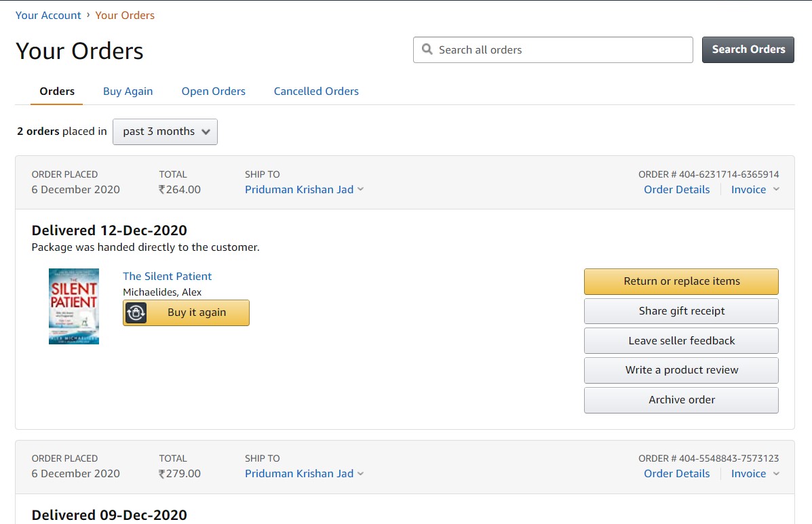The height and width of the screenshot is (524, 812).
Task: Switch to the Buy Again tab
Action: coord(128,91)
